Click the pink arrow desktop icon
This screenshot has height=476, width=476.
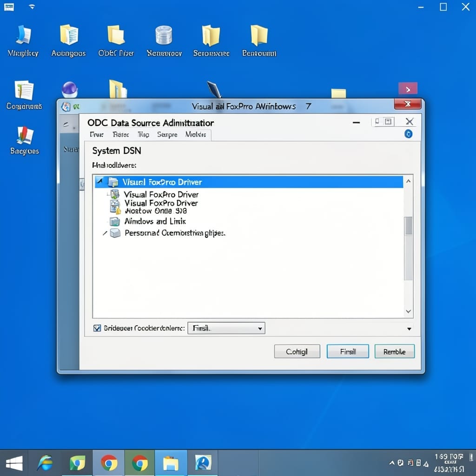coord(408,89)
